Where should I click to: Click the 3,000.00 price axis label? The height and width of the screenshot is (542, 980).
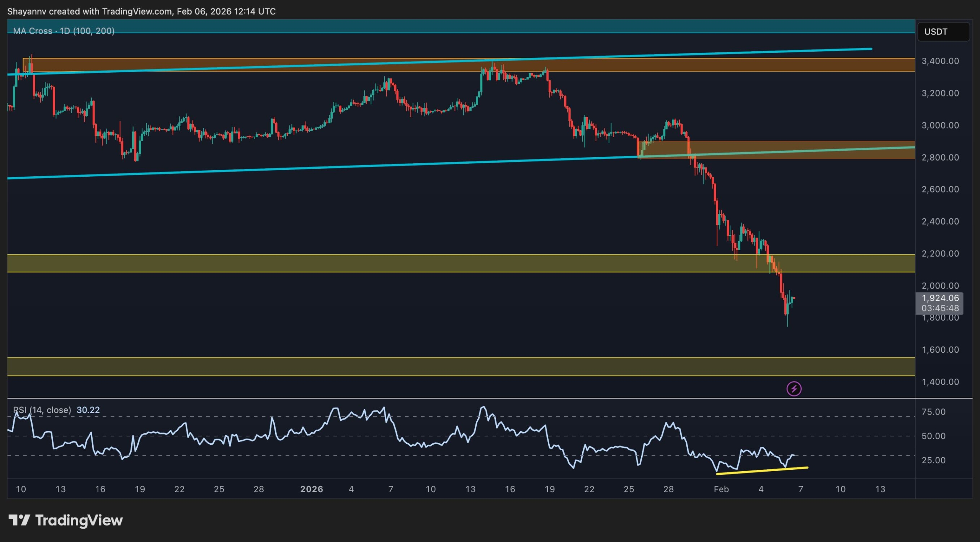[940, 125]
